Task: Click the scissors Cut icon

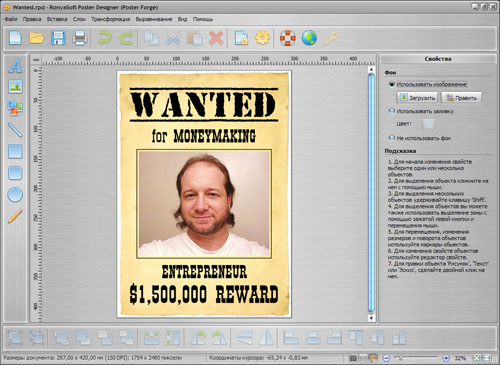Action: click(x=173, y=38)
